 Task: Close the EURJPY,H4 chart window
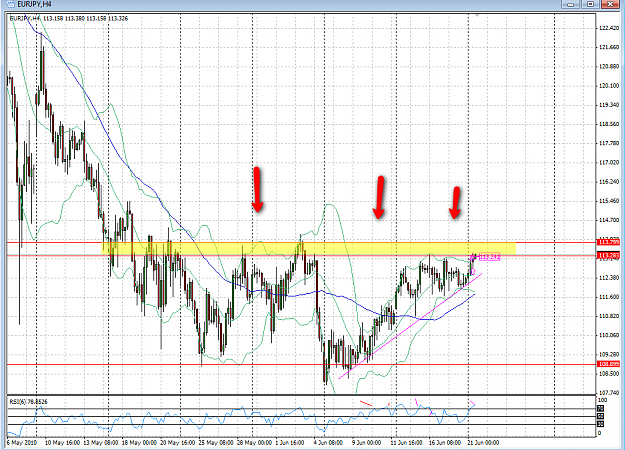[610, 4]
